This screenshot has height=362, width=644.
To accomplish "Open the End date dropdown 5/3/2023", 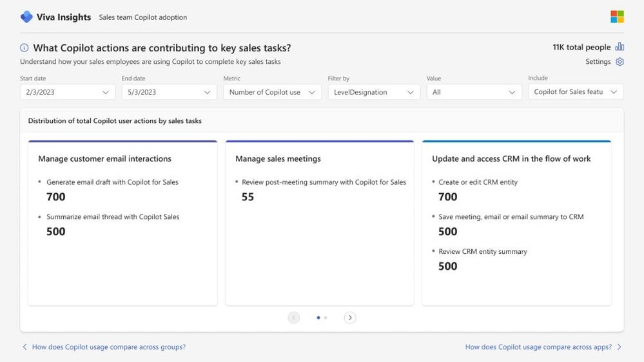I will coord(169,92).
